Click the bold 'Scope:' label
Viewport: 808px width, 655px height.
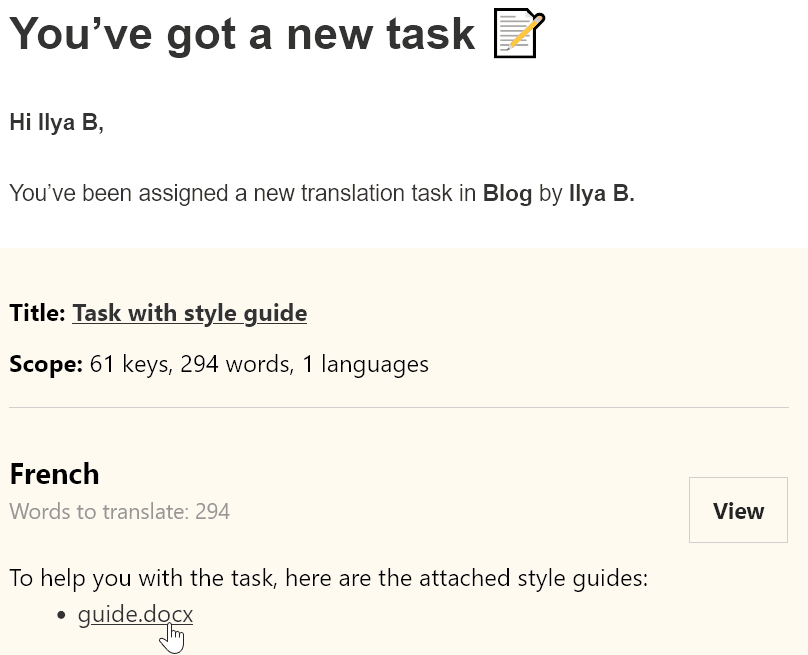tap(45, 364)
